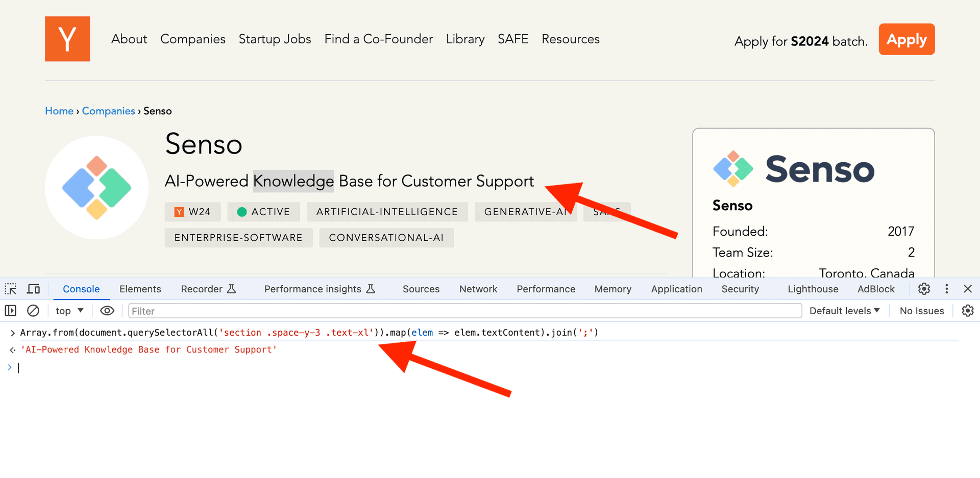Open the Default levels dropdown
Screen dimensions: 980x478
(844, 311)
